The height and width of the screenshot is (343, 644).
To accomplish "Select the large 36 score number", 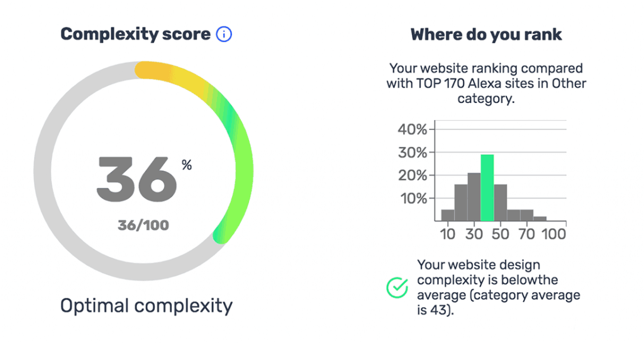I will point(136,177).
